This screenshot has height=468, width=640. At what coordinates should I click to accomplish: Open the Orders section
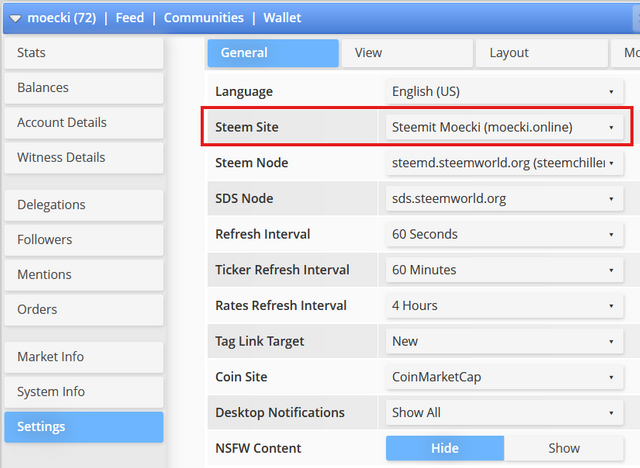[84, 310]
